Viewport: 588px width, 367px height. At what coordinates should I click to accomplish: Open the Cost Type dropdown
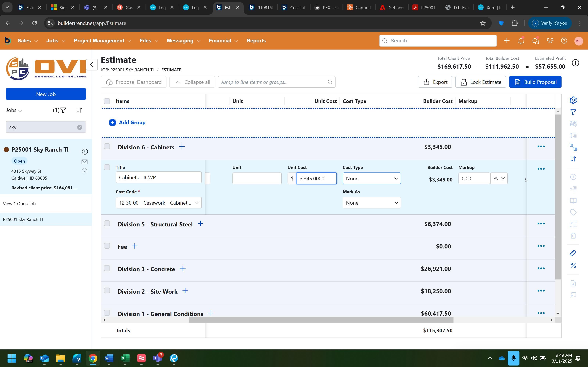372,179
